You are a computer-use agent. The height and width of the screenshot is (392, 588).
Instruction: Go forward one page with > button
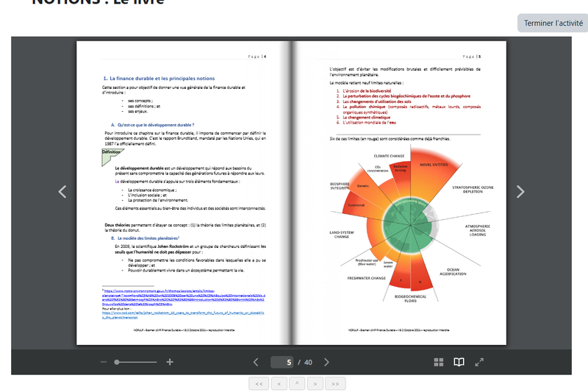click(316, 384)
